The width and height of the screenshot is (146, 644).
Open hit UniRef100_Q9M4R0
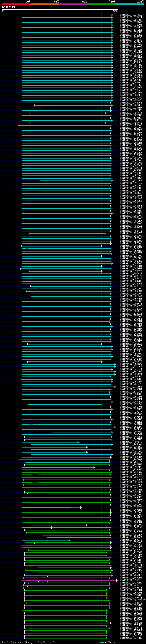coord(131,20)
